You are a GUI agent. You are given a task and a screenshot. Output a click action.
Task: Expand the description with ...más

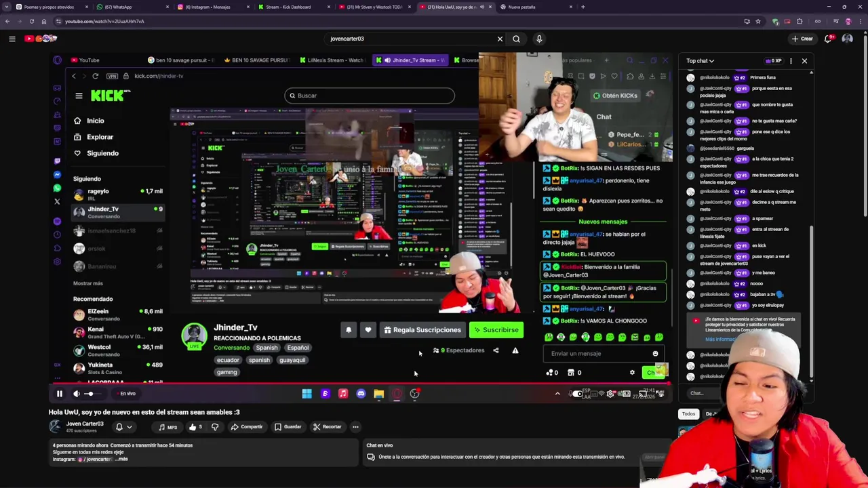(x=122, y=460)
